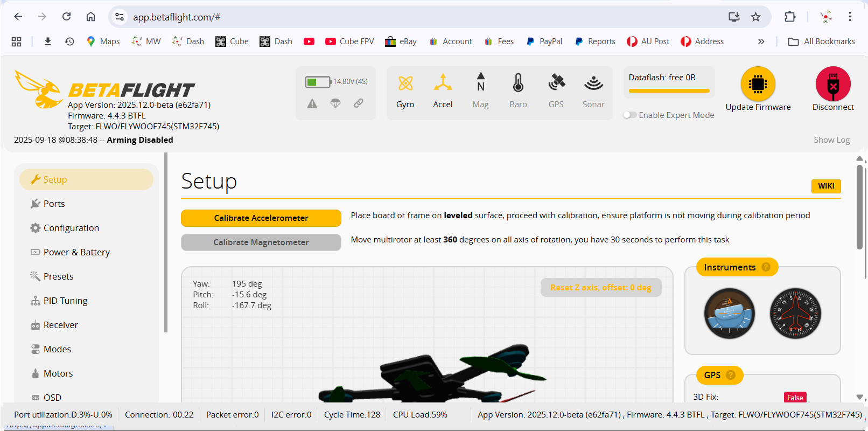Click the Baro thermometer icon

518,84
